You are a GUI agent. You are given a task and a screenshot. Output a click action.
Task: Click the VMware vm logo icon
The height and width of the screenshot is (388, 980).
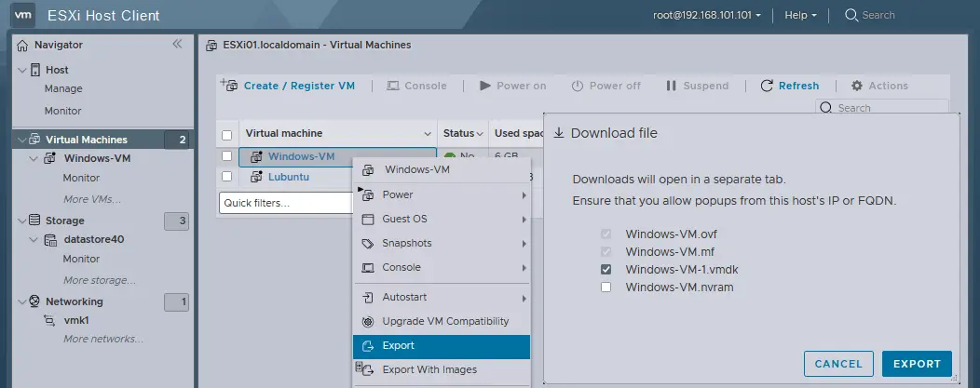(22, 15)
